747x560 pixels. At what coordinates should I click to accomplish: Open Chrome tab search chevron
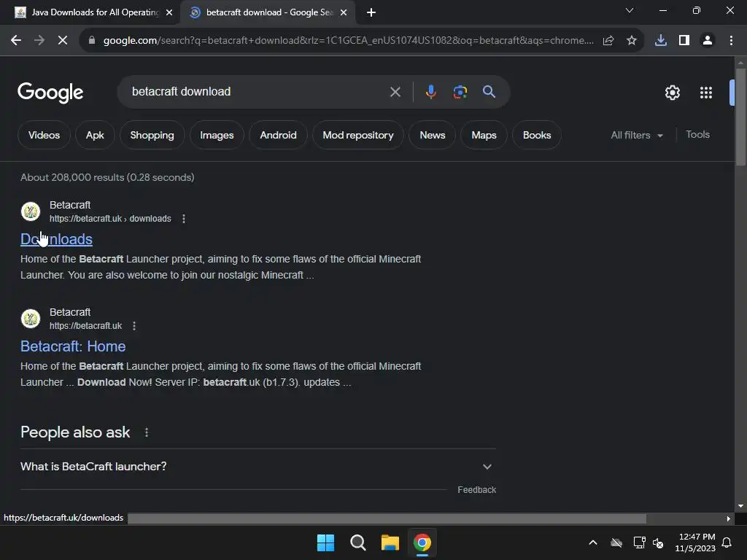coord(630,10)
